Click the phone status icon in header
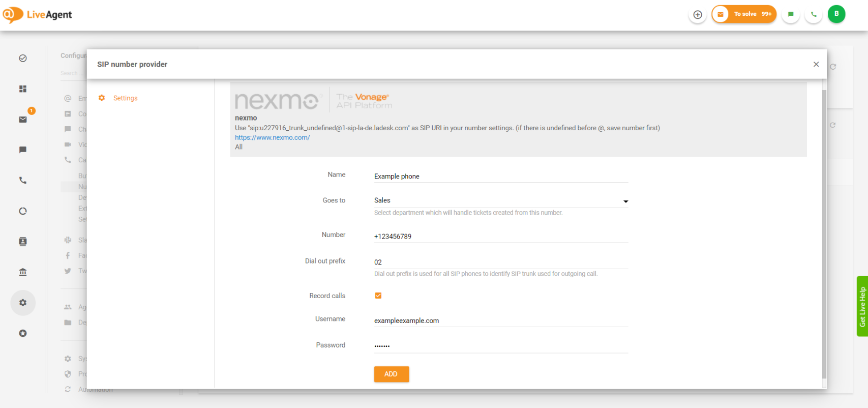 tap(814, 15)
